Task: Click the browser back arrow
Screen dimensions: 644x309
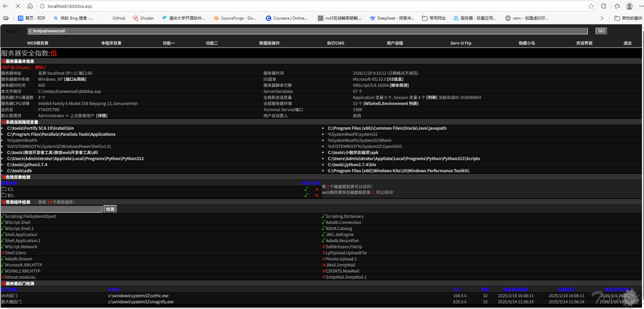Action: pos(6,6)
